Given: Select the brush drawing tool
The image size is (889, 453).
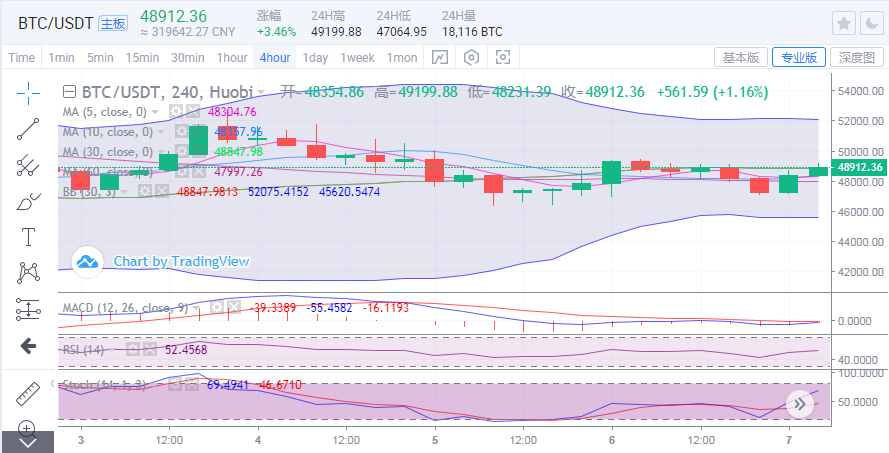Looking at the screenshot, I should [28, 201].
